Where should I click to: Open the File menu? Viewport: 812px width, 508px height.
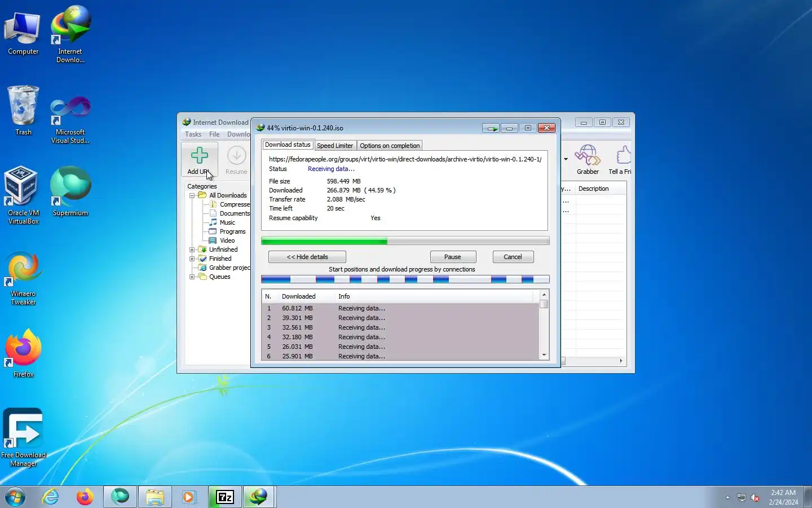pyautogui.click(x=214, y=134)
